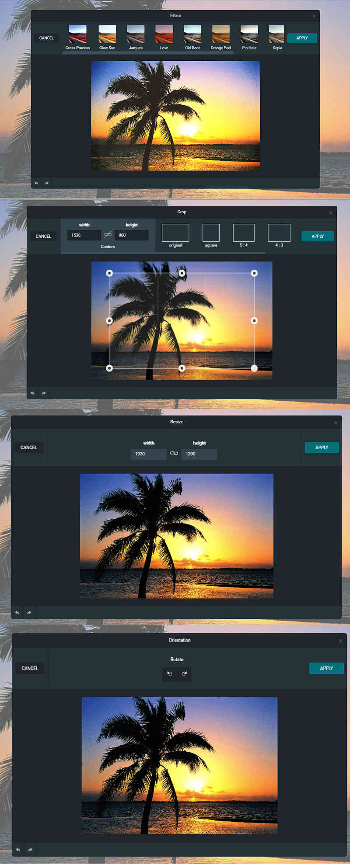The image size is (350, 868).
Task: Redo in the Crop panel
Action: tap(44, 393)
